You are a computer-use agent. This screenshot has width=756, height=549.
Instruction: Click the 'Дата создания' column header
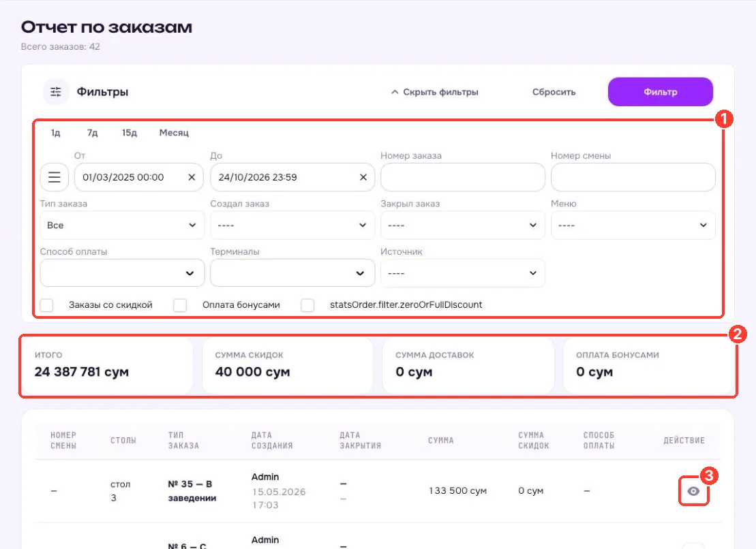coord(272,440)
